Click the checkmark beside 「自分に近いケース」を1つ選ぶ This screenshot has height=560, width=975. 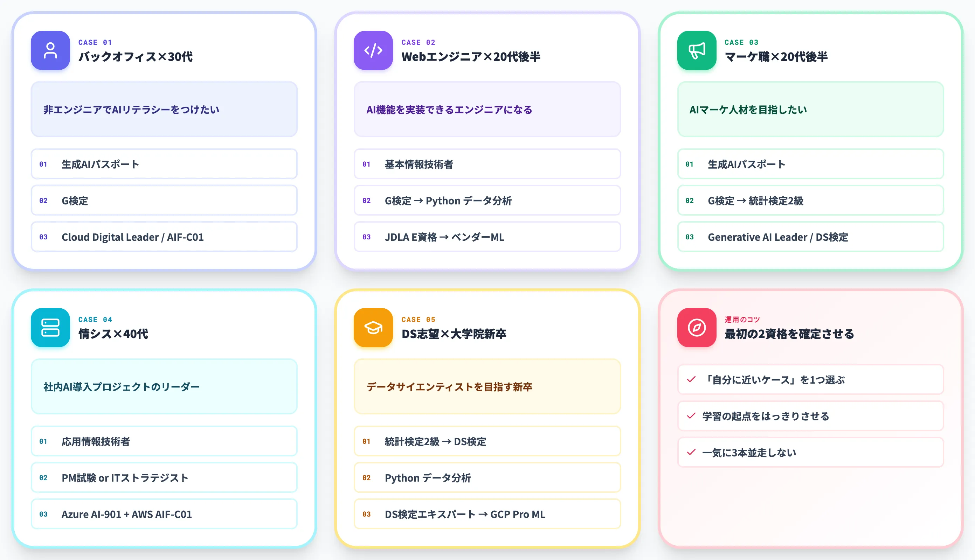tap(691, 380)
